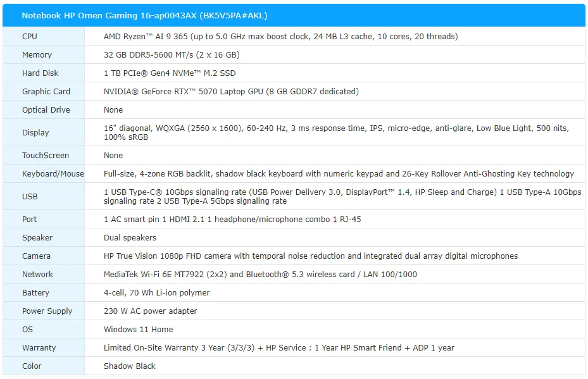This screenshot has height=379, width=588.
Task: Click the Shadow Black color value
Action: pos(129,366)
